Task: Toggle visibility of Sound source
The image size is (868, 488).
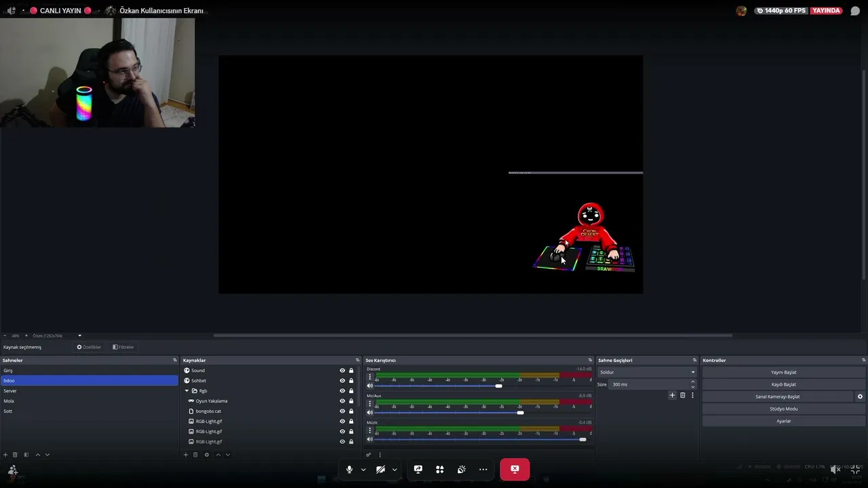Action: pyautogui.click(x=342, y=371)
